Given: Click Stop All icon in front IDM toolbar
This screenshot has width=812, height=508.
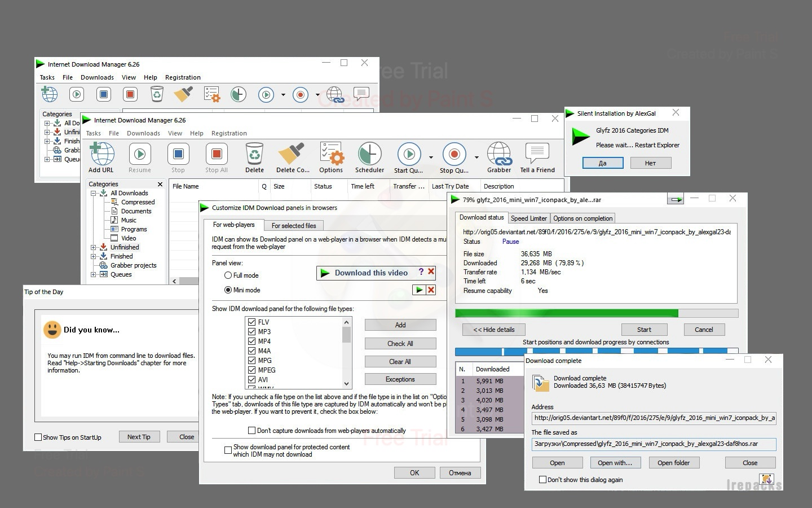Looking at the screenshot, I should [216, 154].
